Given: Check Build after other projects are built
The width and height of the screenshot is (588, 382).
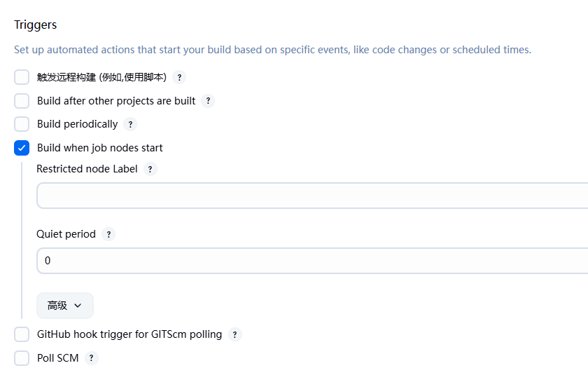Looking at the screenshot, I should [22, 101].
